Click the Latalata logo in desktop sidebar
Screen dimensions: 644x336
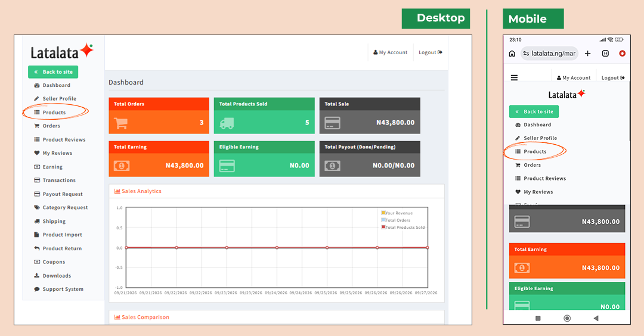(62, 52)
